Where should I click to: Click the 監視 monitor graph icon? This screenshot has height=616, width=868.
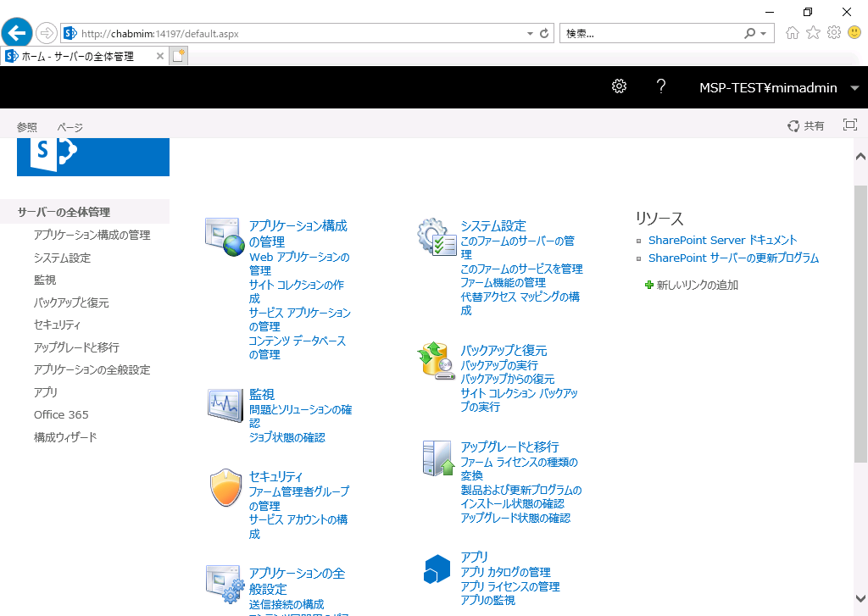coord(225,406)
